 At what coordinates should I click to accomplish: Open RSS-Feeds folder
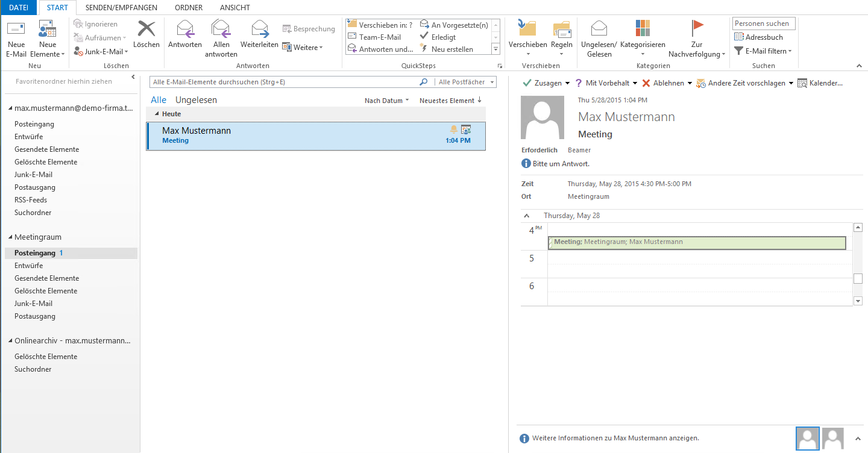tap(31, 200)
